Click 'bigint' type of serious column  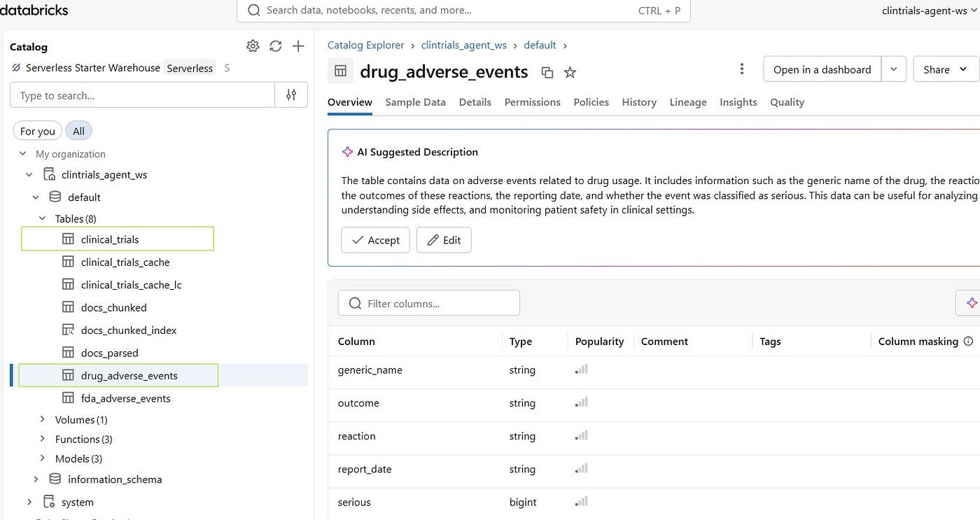coord(523,502)
